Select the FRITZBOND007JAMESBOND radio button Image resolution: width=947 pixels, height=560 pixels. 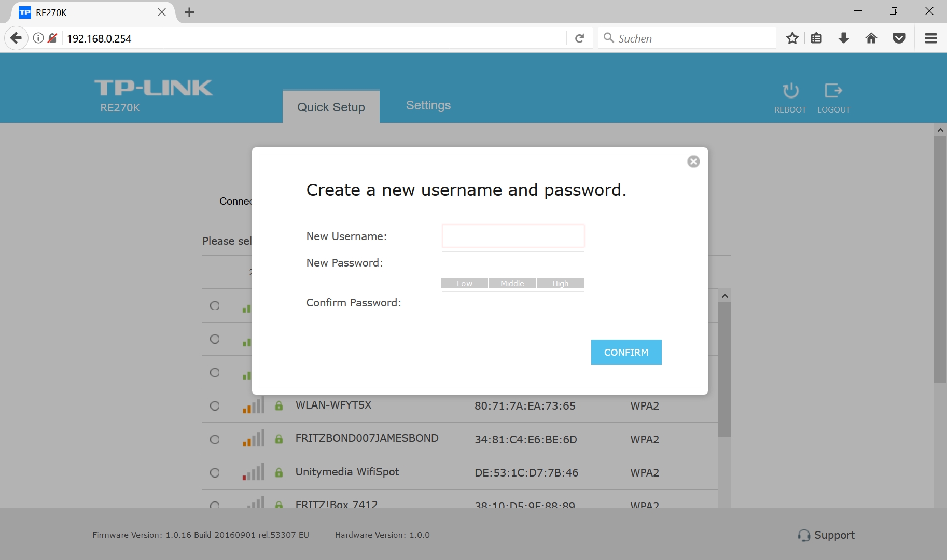coord(215,440)
